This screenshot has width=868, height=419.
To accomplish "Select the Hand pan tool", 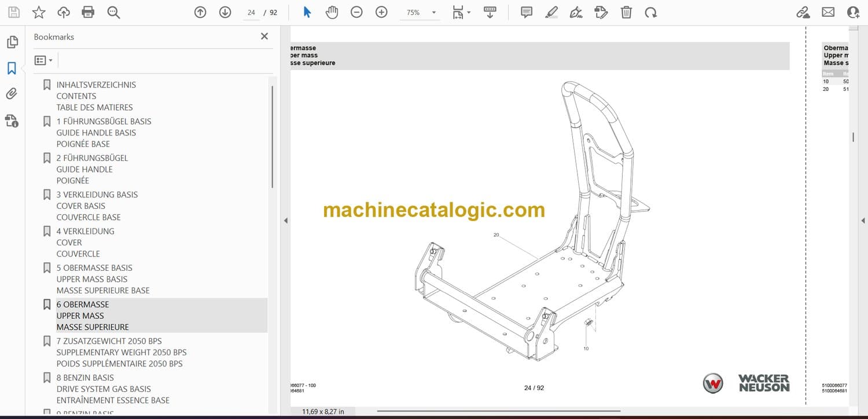I will click(332, 12).
